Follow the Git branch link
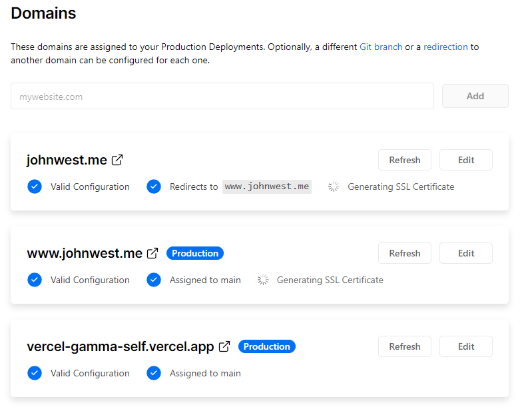Viewport: 532px width, 409px height. point(381,47)
